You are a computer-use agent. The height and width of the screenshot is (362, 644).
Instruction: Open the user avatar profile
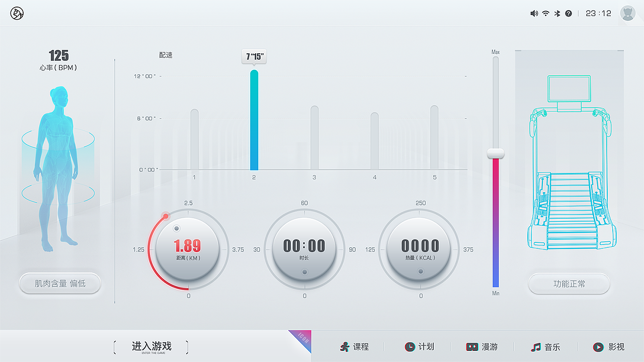point(628,14)
